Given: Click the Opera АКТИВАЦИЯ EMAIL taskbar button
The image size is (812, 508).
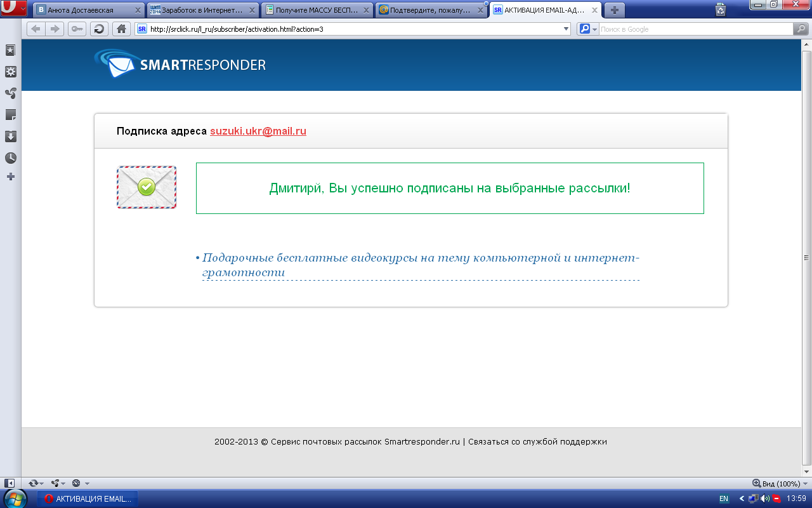Looking at the screenshot, I should (88, 498).
